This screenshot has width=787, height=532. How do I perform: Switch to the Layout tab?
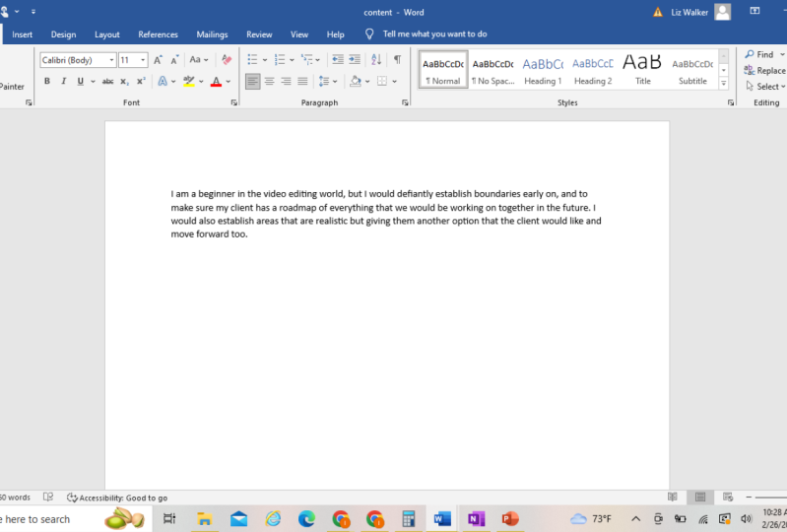click(106, 34)
